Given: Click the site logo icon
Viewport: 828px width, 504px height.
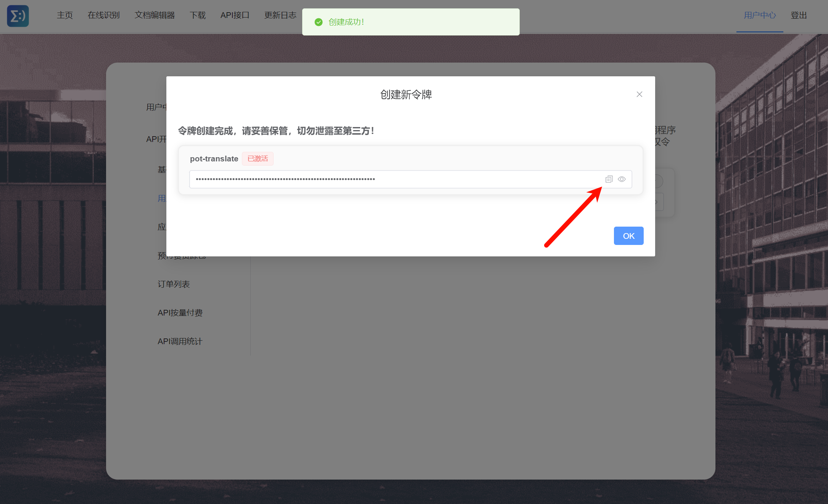Looking at the screenshot, I should tap(18, 16).
